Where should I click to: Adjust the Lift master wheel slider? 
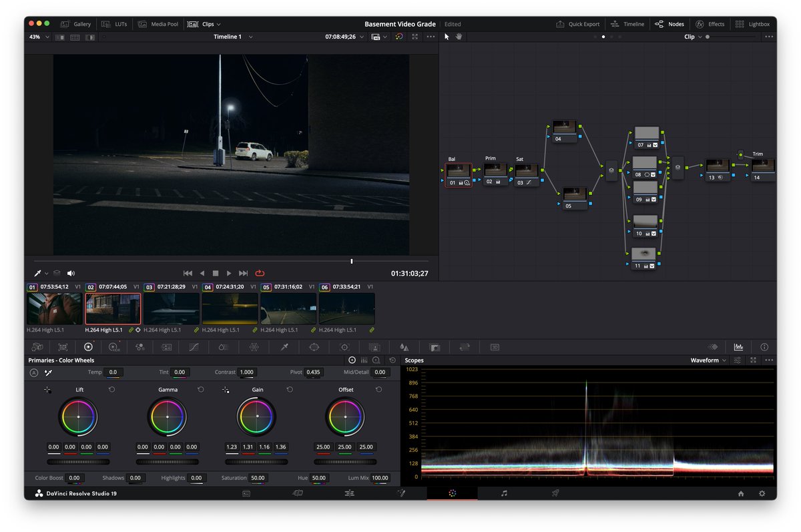pyautogui.click(x=78, y=461)
